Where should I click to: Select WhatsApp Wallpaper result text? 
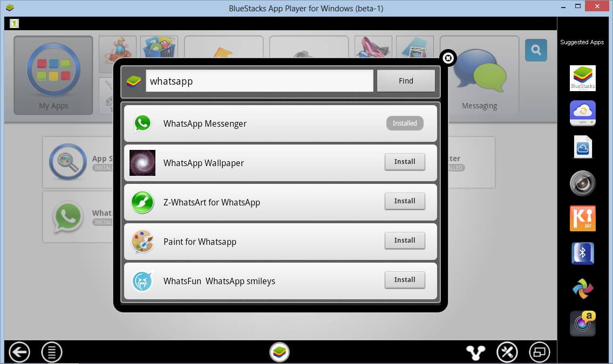(203, 163)
